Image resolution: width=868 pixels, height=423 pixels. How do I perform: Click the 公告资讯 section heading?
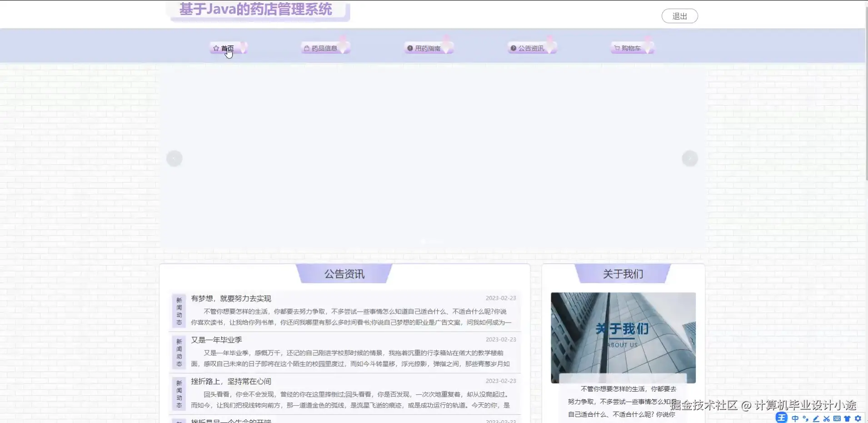click(x=344, y=274)
